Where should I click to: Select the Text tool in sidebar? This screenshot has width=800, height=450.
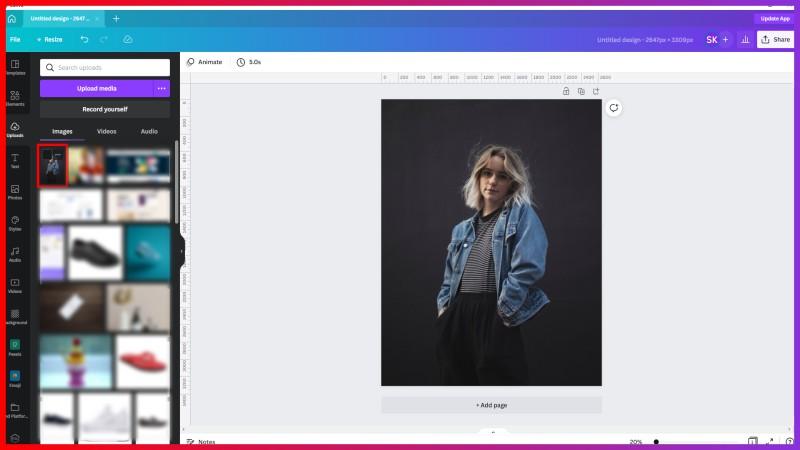point(15,161)
